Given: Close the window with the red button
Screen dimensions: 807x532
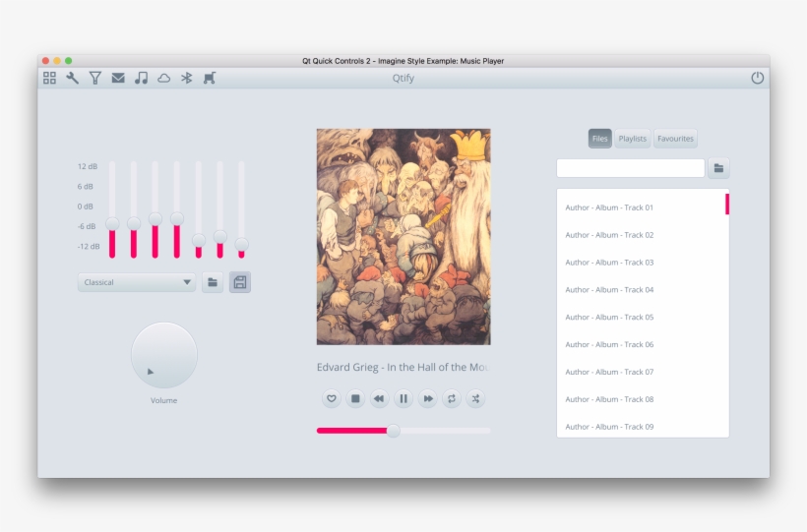Looking at the screenshot, I should click(45, 61).
